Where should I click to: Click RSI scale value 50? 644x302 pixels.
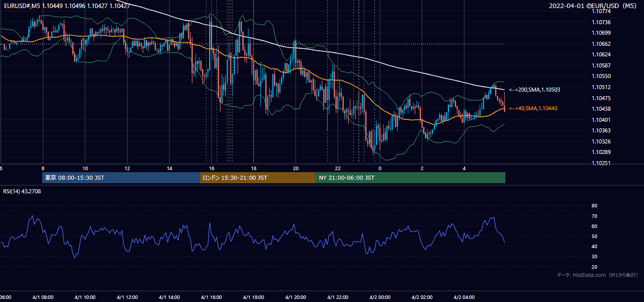click(594, 236)
